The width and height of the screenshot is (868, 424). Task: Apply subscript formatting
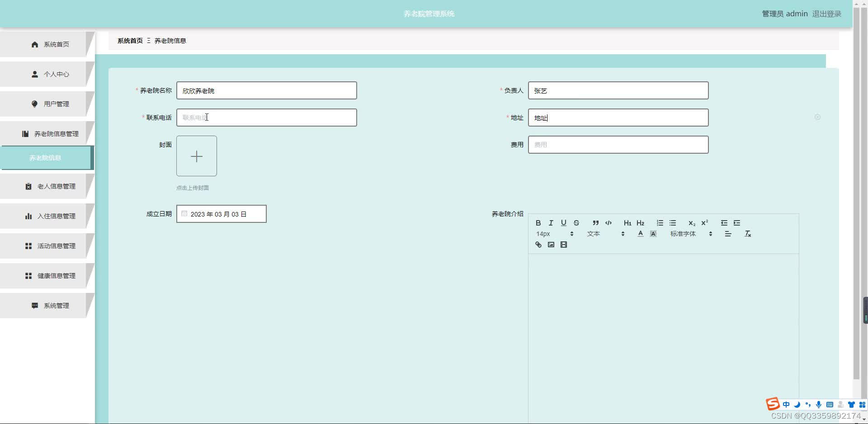tap(692, 223)
